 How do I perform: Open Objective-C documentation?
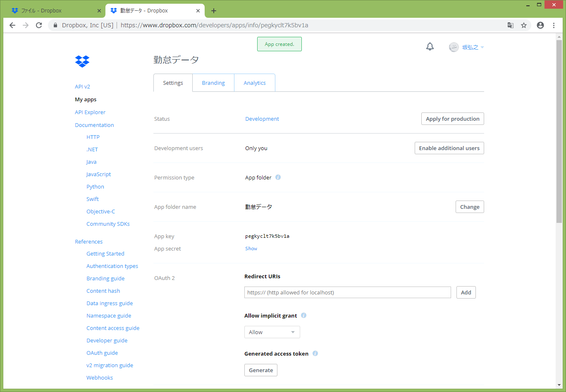coord(100,211)
